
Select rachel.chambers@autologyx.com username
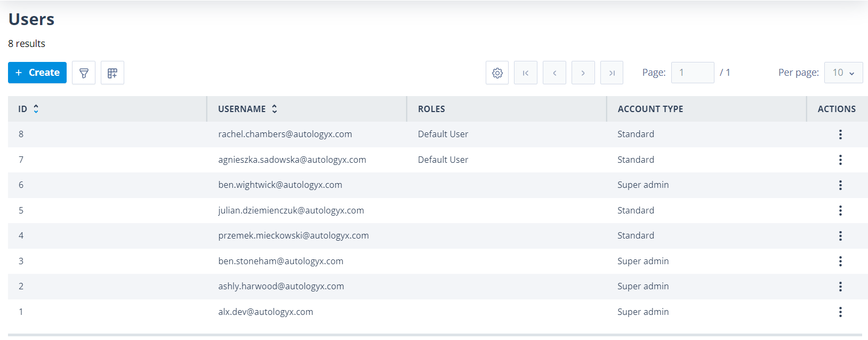[x=285, y=134]
